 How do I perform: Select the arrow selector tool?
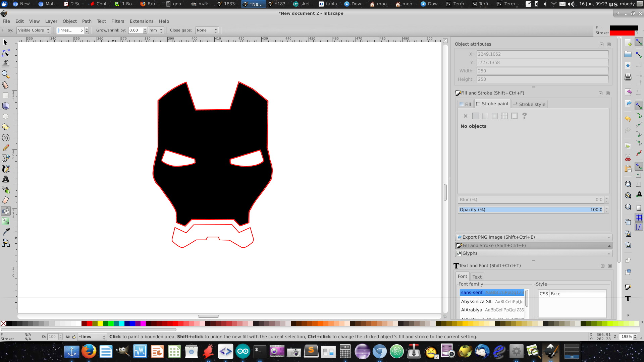pyautogui.click(x=5, y=43)
